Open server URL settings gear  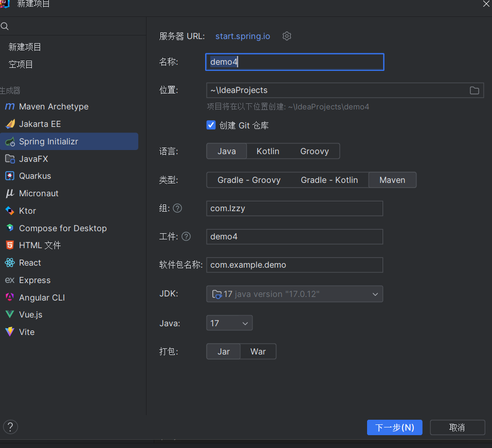286,36
